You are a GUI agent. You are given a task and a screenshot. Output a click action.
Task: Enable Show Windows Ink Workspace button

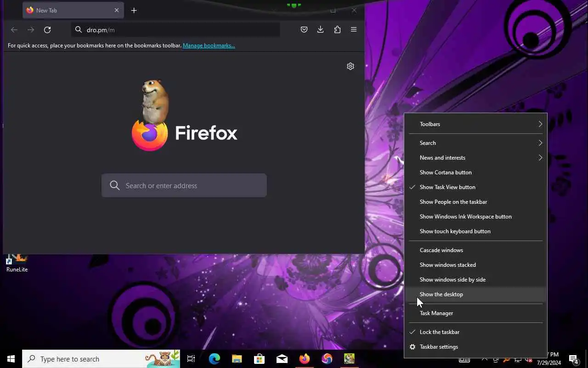coord(476,217)
